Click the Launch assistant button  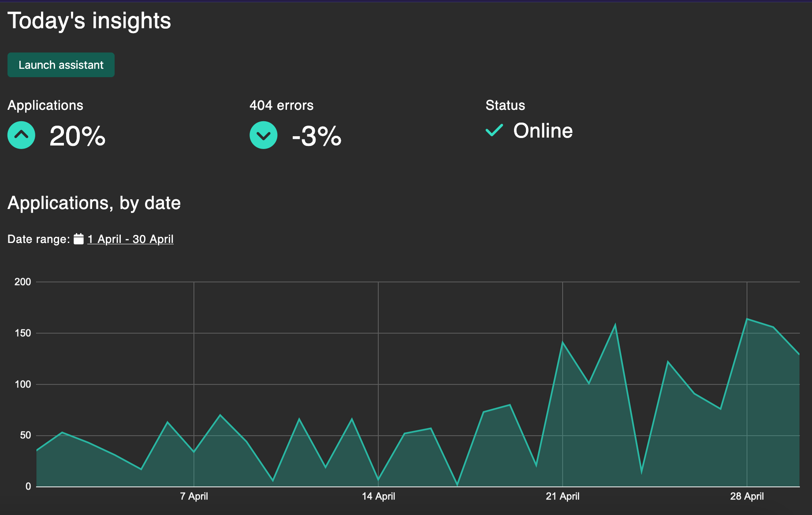pos(60,64)
